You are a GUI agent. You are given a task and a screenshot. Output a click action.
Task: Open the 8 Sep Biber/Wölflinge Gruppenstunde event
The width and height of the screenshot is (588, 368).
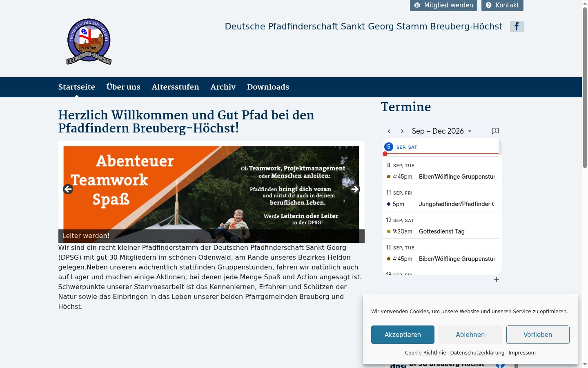click(x=441, y=177)
